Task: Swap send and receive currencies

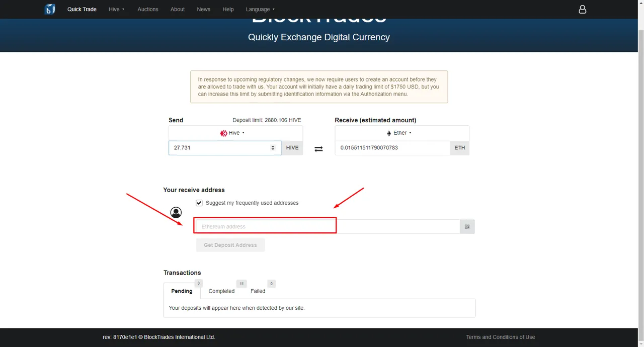Action: (x=318, y=149)
